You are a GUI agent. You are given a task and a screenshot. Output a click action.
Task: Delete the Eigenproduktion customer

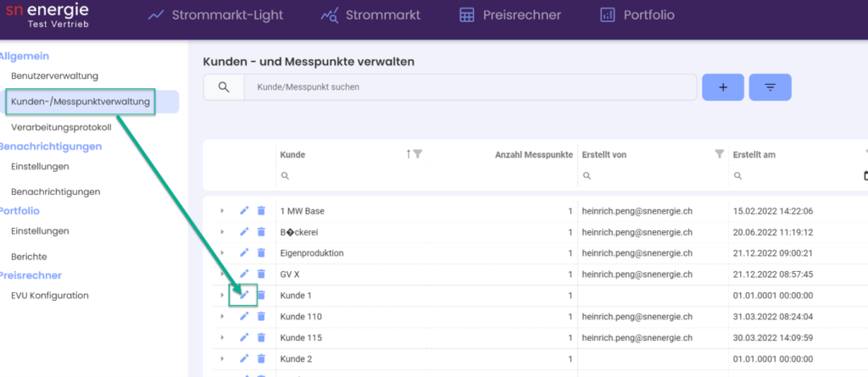pos(261,252)
